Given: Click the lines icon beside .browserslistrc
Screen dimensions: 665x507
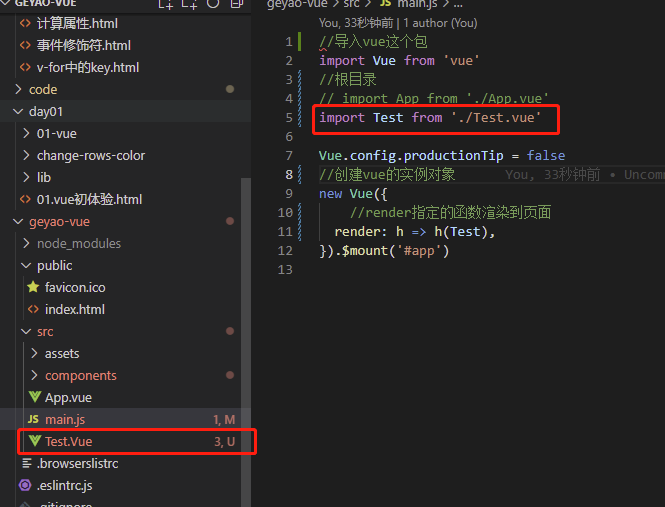Looking at the screenshot, I should (27, 463).
